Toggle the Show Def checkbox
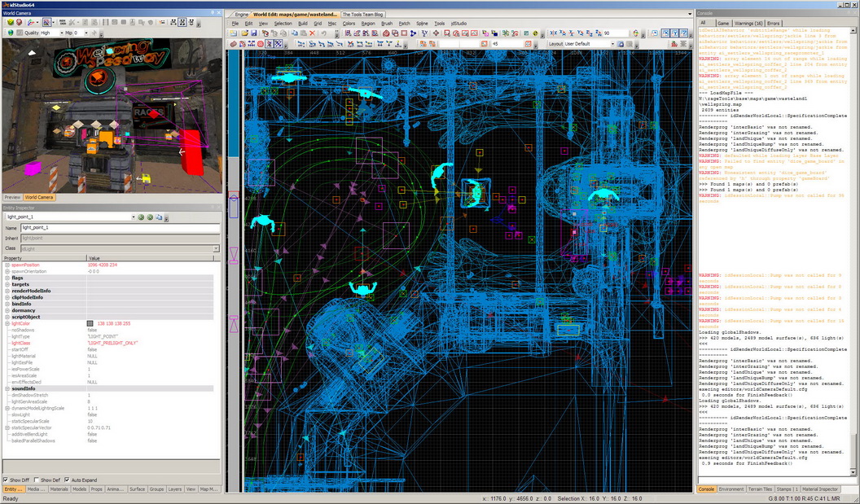 (37, 480)
